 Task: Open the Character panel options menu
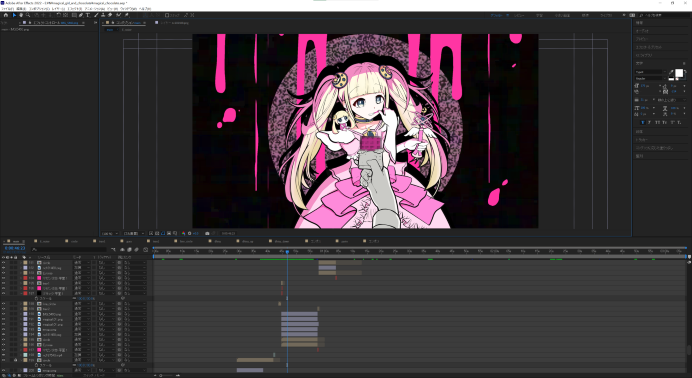tap(684, 63)
